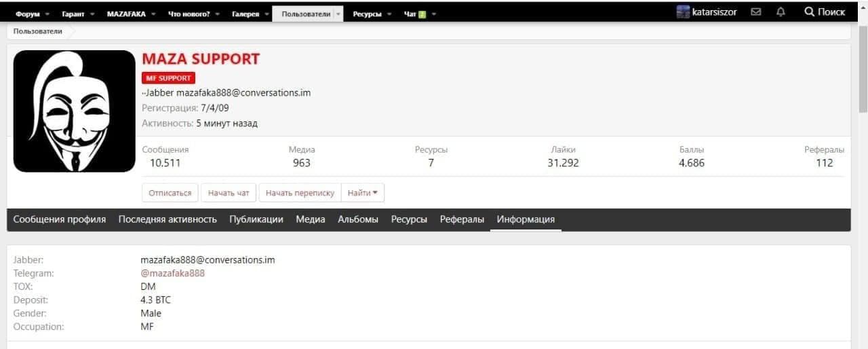Click the 4.686 points value
The image size is (868, 349).
(692, 163)
